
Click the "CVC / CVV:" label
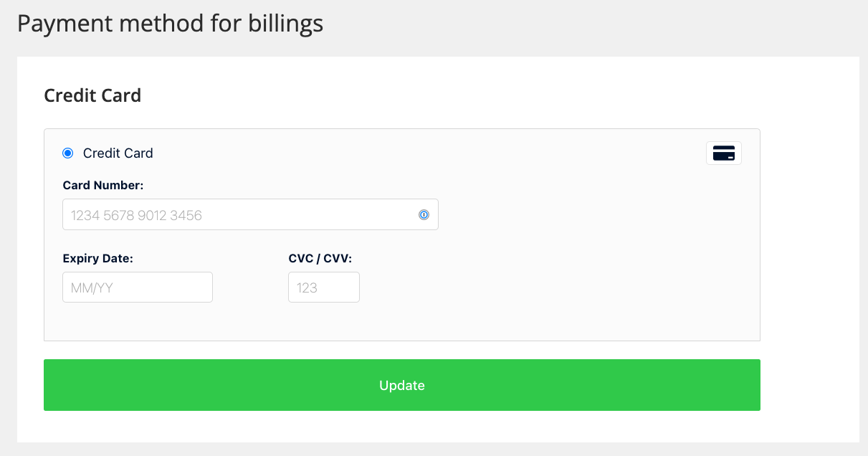[x=320, y=258]
